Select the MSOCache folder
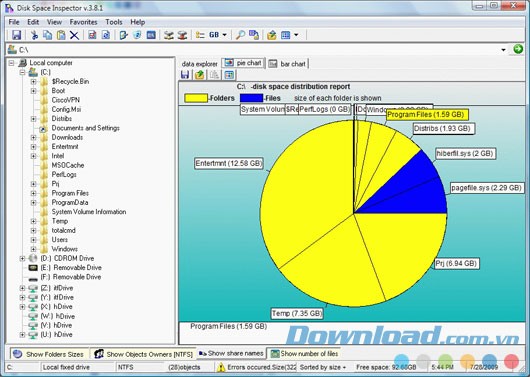The height and width of the screenshot is (377, 530). click(x=68, y=165)
